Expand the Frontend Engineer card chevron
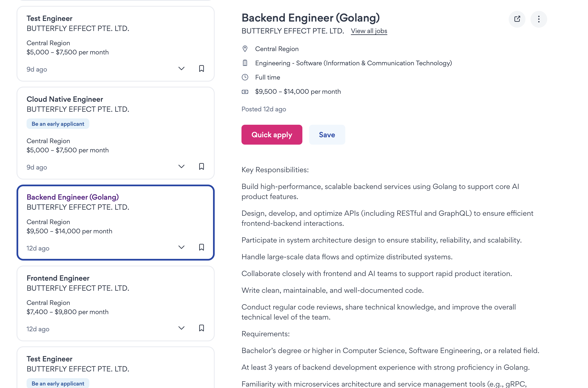588x388 pixels. click(181, 328)
